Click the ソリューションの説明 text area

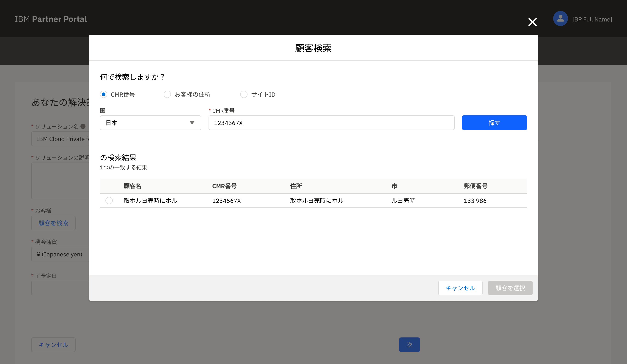point(60,181)
